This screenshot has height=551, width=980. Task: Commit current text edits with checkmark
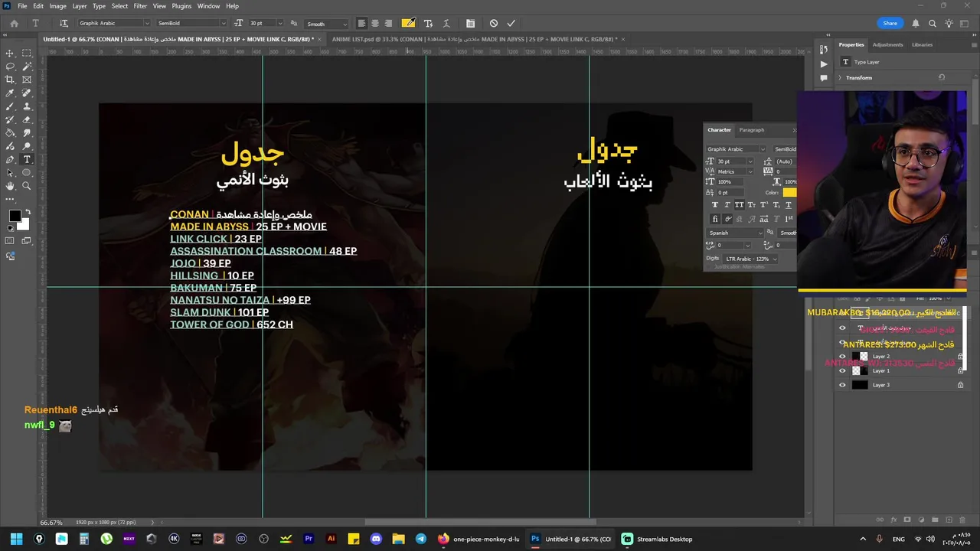pos(511,24)
